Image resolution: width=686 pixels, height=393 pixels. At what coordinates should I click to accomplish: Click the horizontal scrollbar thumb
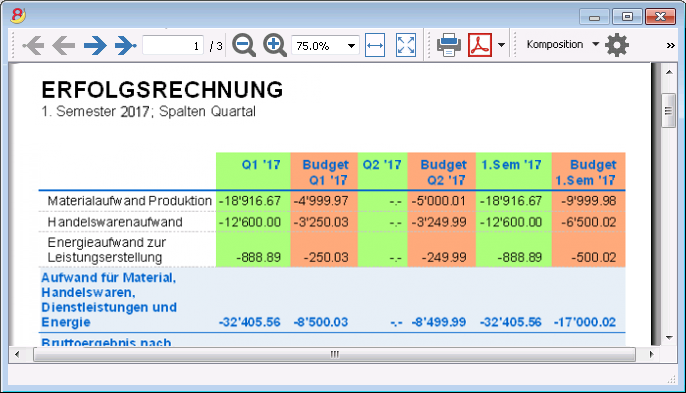(334, 354)
